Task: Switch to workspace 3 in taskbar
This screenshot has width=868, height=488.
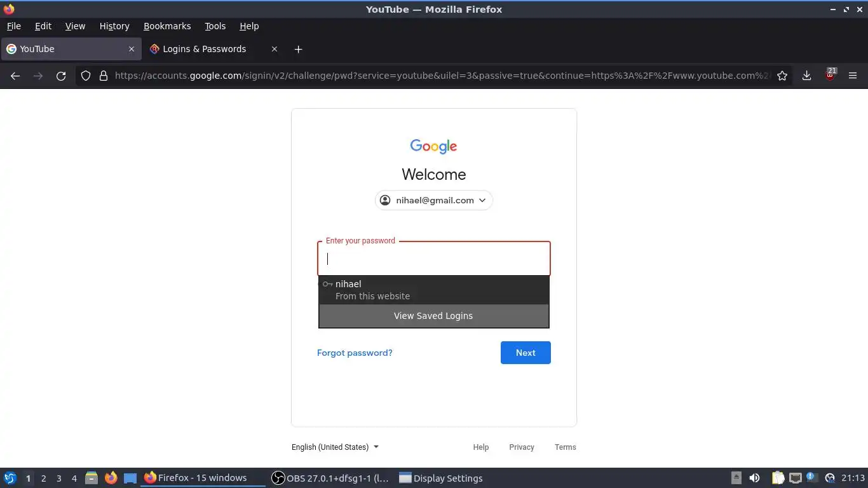Action: (x=58, y=478)
